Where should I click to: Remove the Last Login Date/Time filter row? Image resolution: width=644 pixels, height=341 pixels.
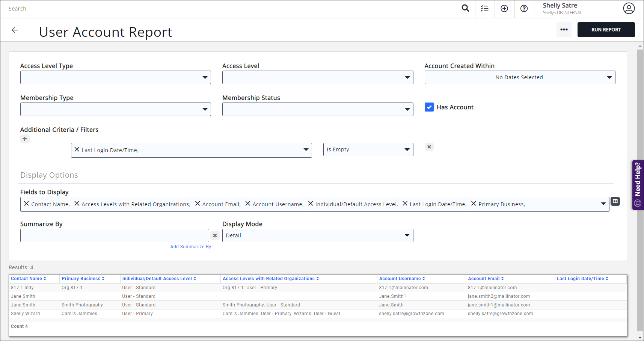pyautogui.click(x=429, y=147)
